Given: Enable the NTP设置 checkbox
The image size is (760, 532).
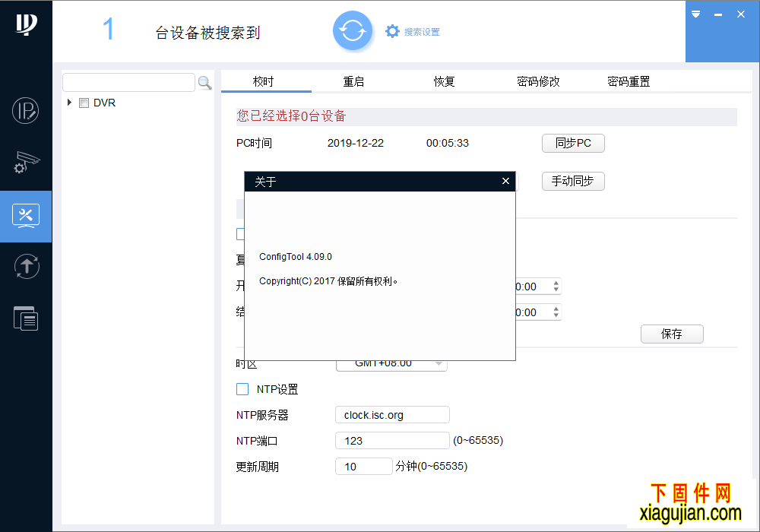Looking at the screenshot, I should [x=242, y=389].
